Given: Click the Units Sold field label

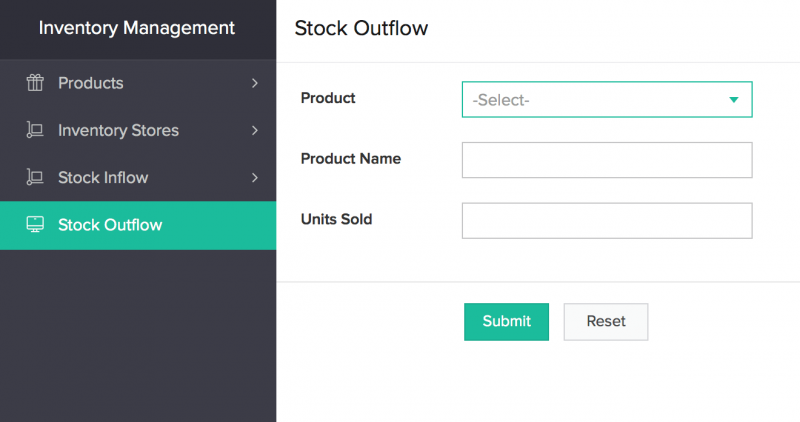Looking at the screenshot, I should (336, 219).
